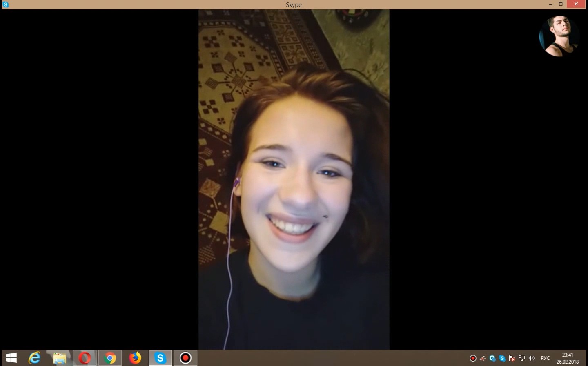Screen dimensions: 588x366
Task: Open the clock showing 23:41
Action: point(568,358)
